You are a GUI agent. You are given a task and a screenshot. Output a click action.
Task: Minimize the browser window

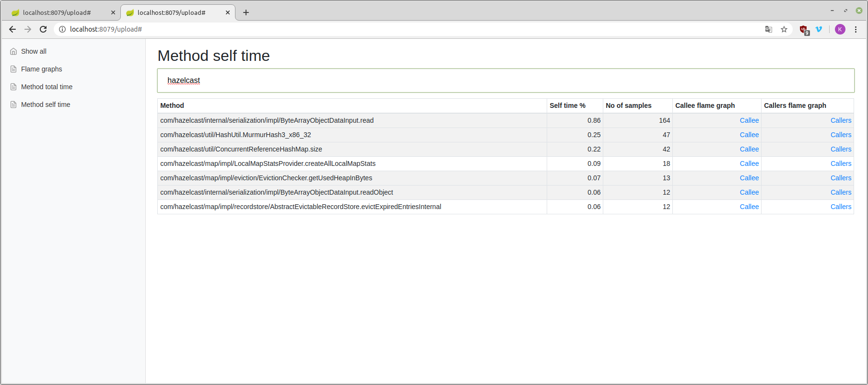pos(832,11)
